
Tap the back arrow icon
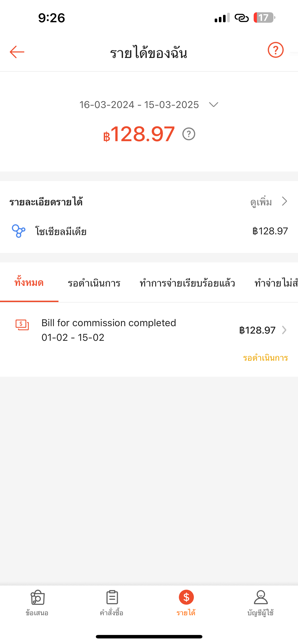pos(17,52)
